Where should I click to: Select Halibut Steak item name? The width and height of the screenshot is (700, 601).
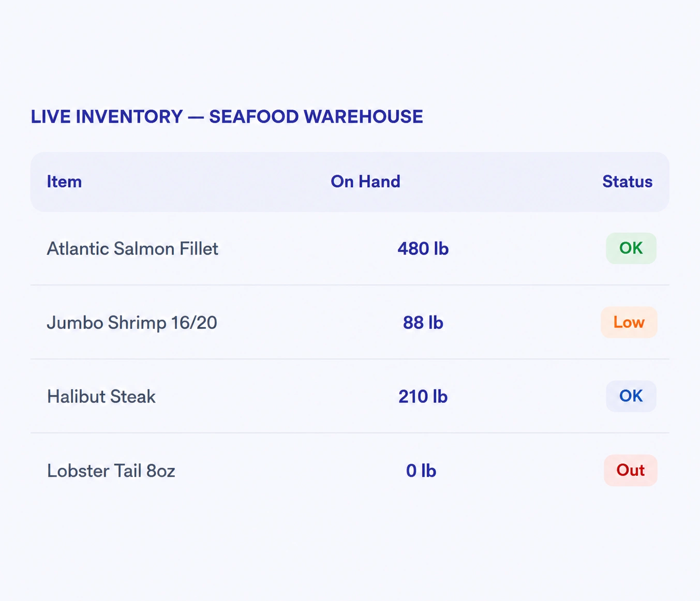(x=101, y=397)
